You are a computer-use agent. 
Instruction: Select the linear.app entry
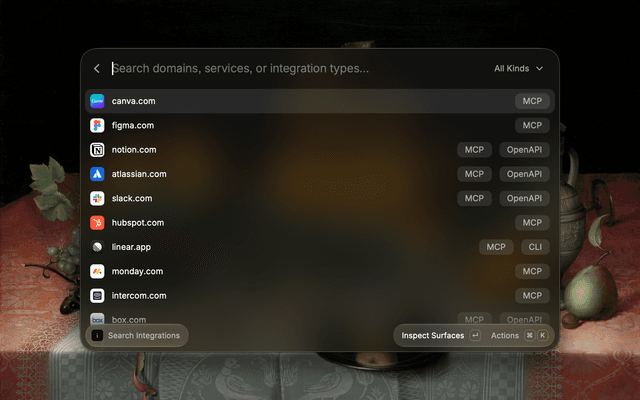[x=320, y=247]
